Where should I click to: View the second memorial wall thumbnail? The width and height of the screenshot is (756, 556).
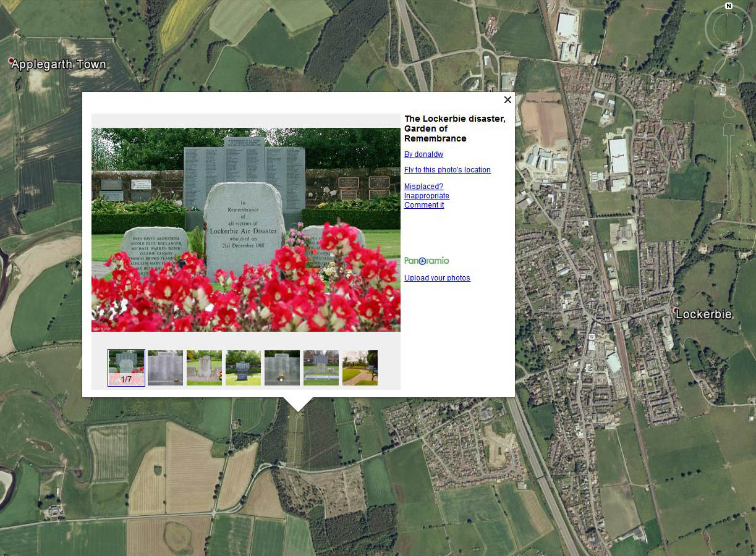tap(165, 368)
